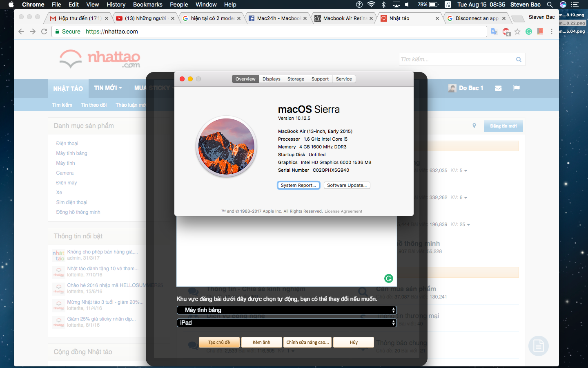The width and height of the screenshot is (588, 368).
Task: Click the 'Tạo chủ đề' button
Action: click(x=219, y=342)
